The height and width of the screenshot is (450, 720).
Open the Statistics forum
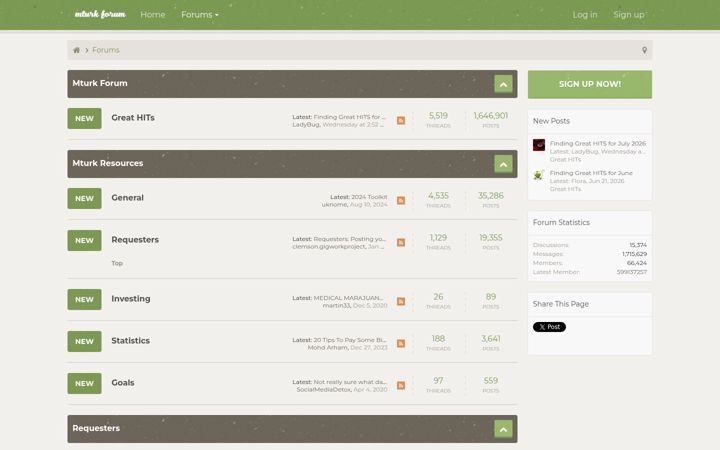point(130,341)
